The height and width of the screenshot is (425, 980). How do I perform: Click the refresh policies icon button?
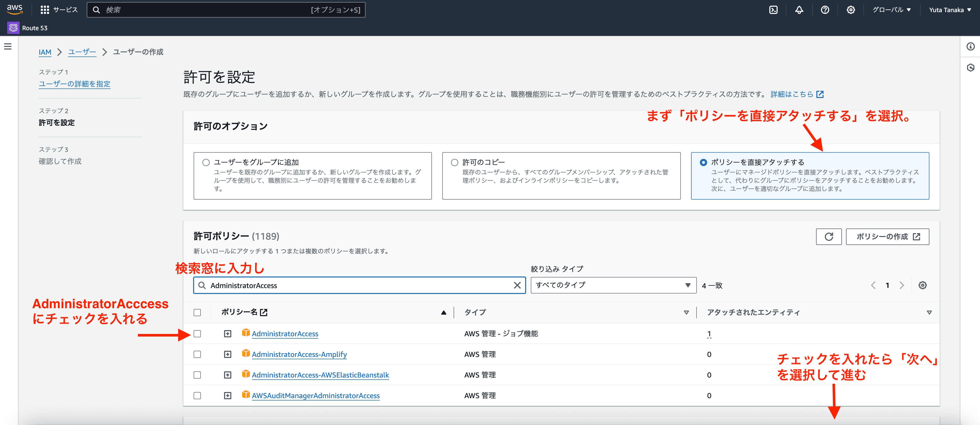coord(829,236)
